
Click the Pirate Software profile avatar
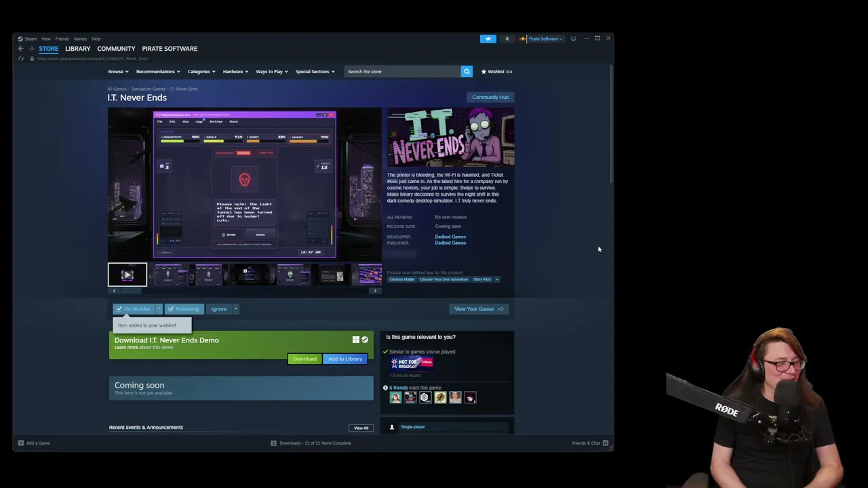coord(522,39)
